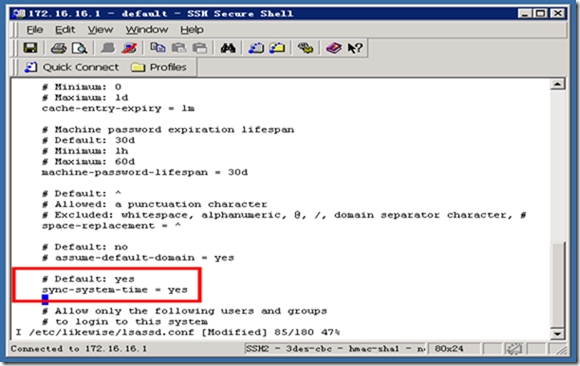Click the '# Minimum: 0' line

[x=81, y=87]
